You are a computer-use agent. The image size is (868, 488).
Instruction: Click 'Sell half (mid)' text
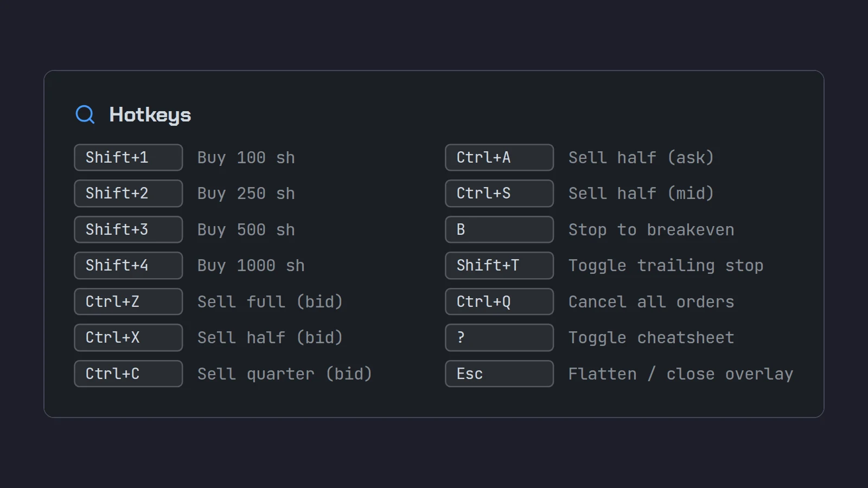tap(641, 194)
